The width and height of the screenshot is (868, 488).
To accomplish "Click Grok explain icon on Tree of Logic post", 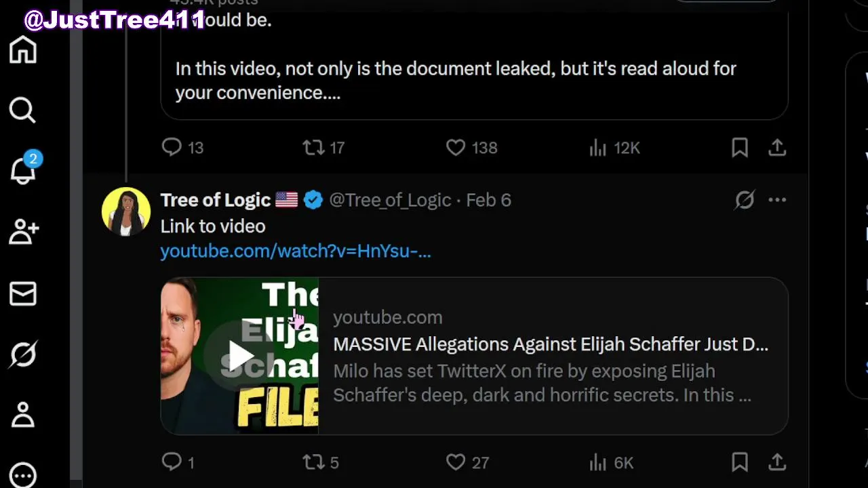I will [745, 200].
